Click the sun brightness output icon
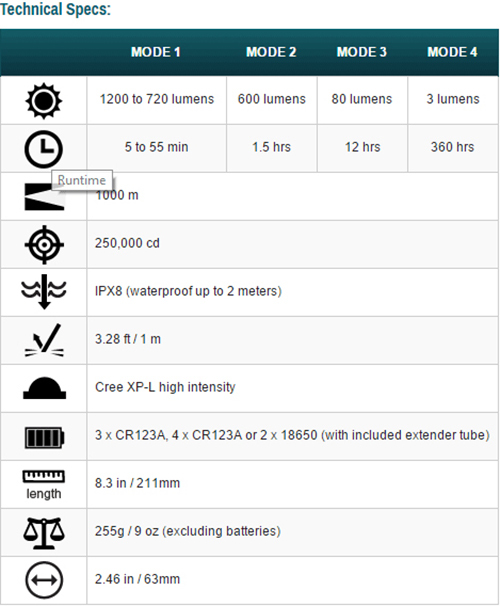This screenshot has height=606, width=500. [44, 100]
